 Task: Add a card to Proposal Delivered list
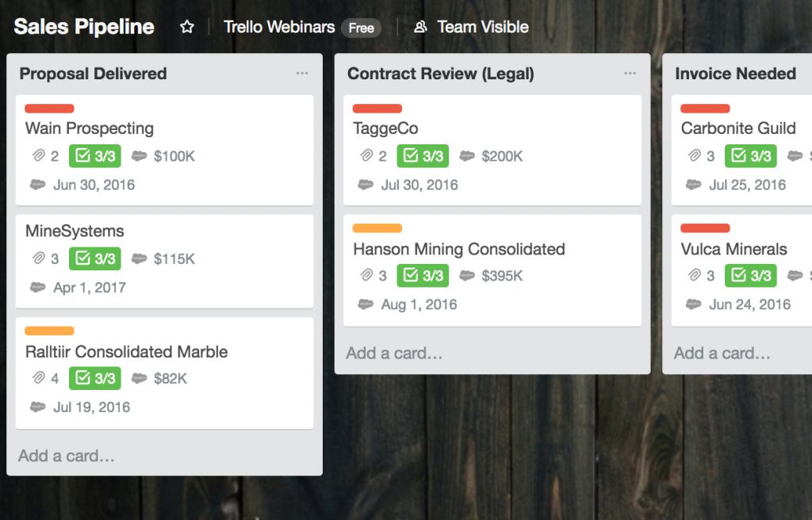tap(67, 456)
